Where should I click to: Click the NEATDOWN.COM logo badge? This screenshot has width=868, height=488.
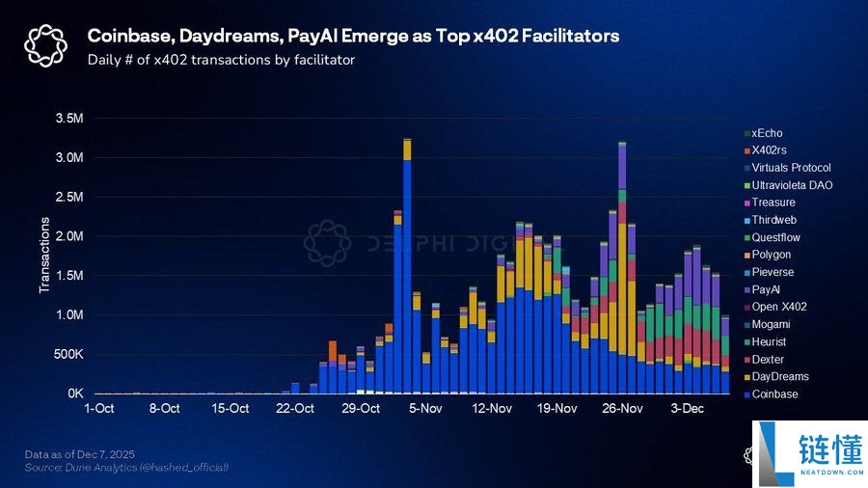point(810,454)
